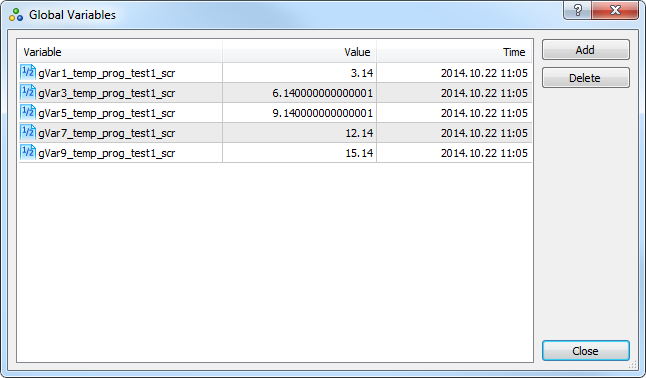Image resolution: width=646 pixels, height=378 pixels.
Task: Sort by the Variable column header
Action: [x=120, y=52]
